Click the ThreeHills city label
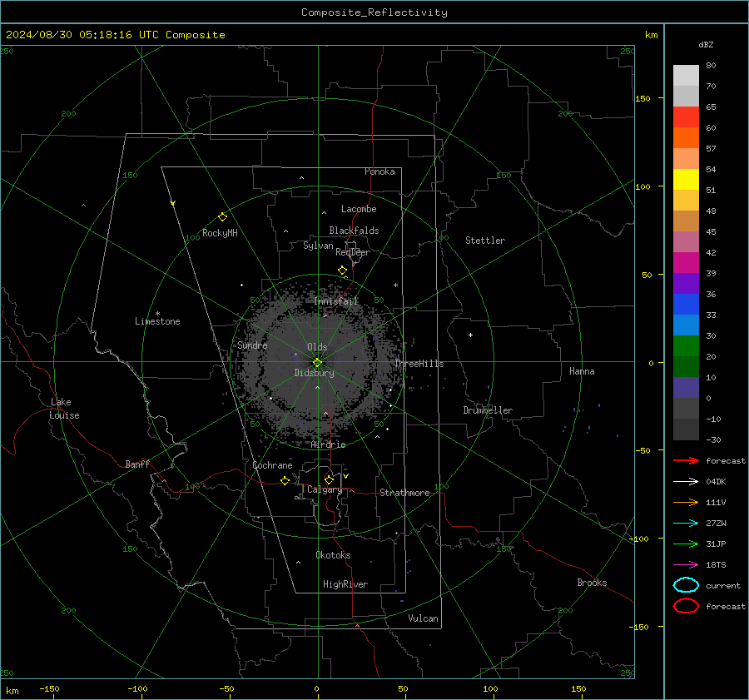 tap(419, 364)
